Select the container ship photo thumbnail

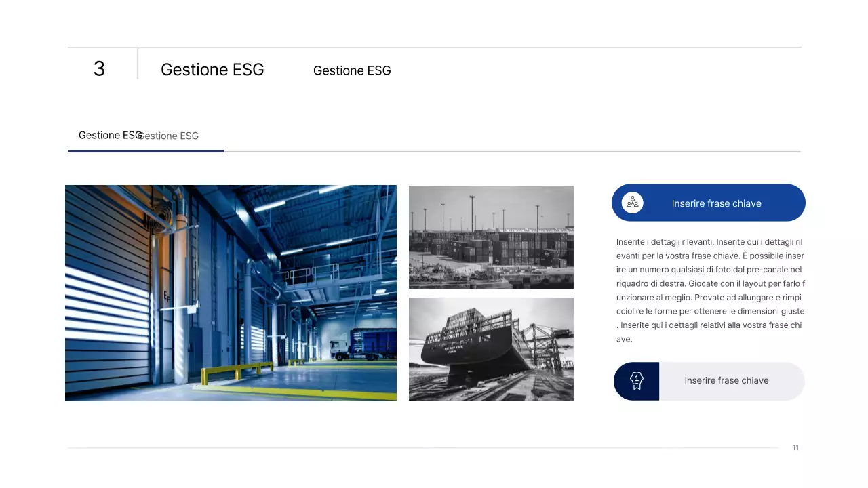(x=491, y=348)
